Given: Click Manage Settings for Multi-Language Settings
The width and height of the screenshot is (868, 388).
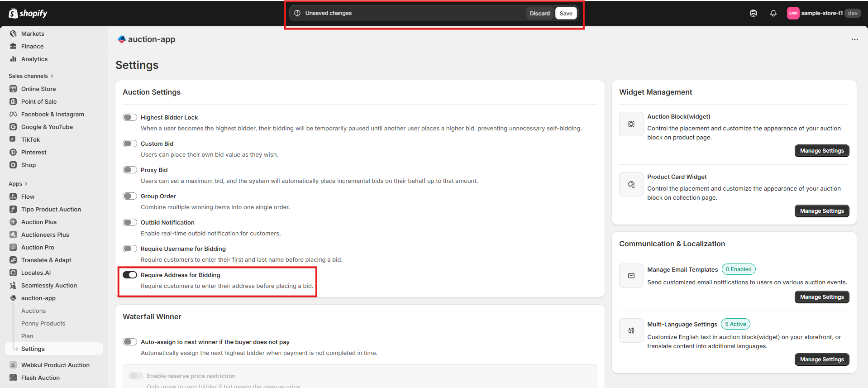Looking at the screenshot, I should [x=821, y=359].
